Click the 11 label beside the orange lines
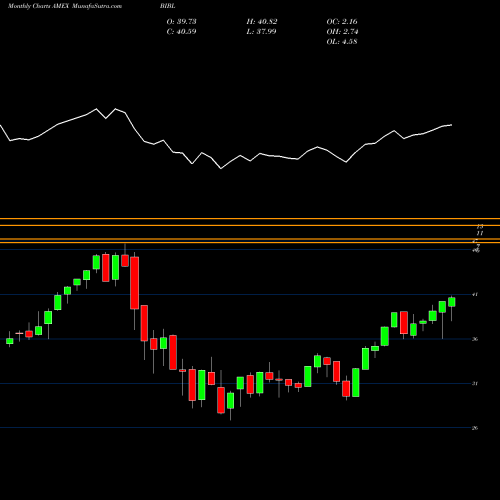The height and width of the screenshot is (500, 500). click(x=480, y=233)
